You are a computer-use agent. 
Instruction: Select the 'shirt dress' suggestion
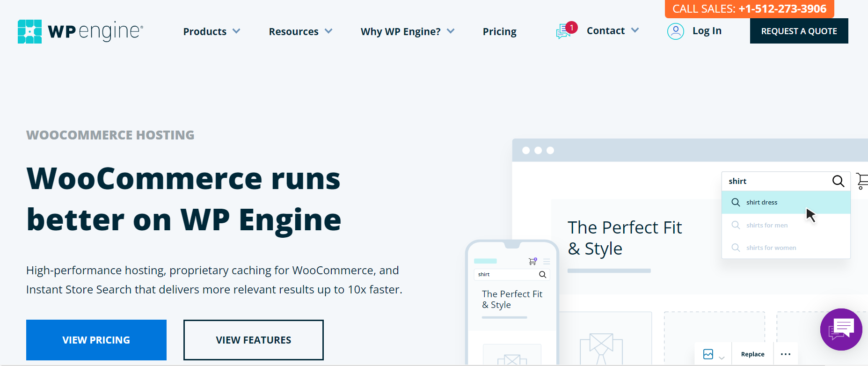coord(786,202)
